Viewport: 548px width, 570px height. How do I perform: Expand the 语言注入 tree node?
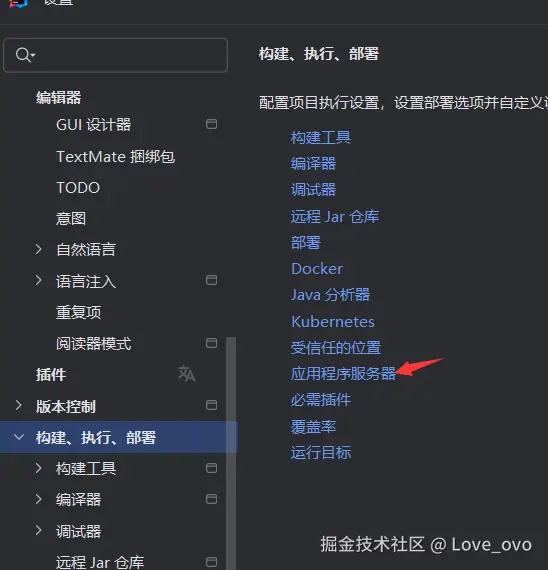click(x=39, y=280)
